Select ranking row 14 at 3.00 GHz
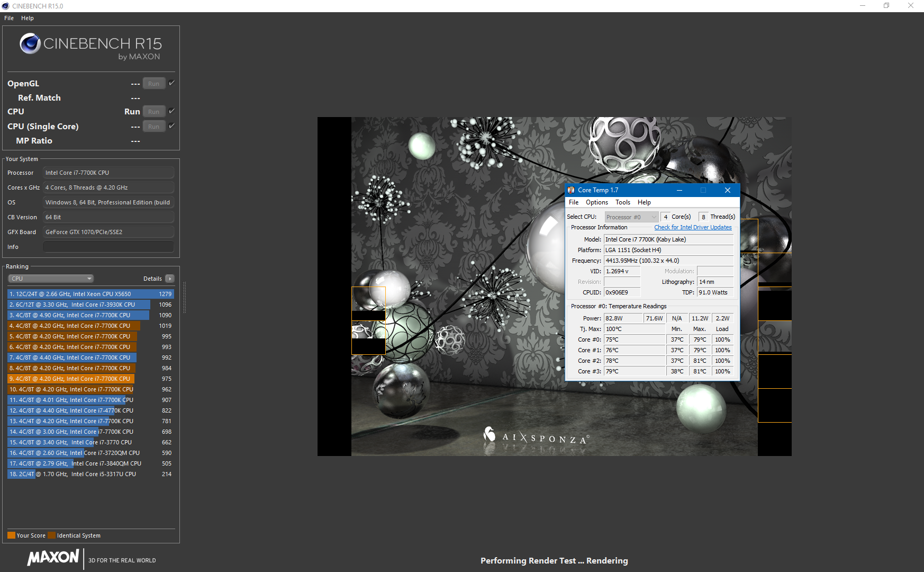The height and width of the screenshot is (572, 924). 90,432
